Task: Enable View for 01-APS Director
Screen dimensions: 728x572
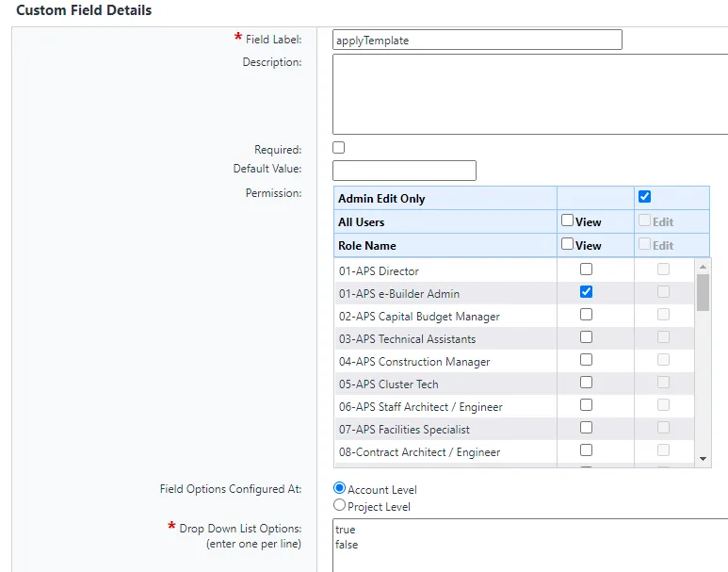Action: coord(586,270)
